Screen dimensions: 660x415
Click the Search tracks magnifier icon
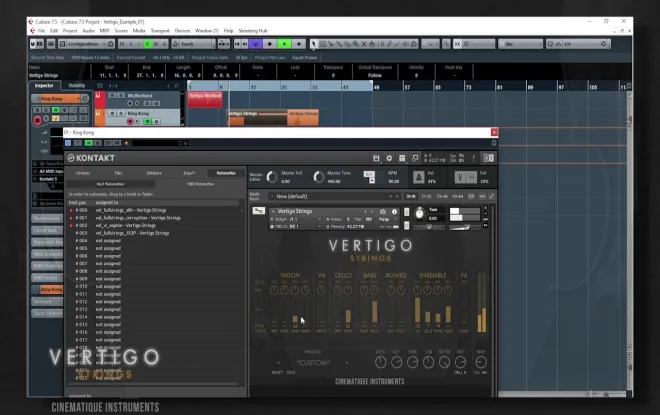pyautogui.click(x=176, y=85)
